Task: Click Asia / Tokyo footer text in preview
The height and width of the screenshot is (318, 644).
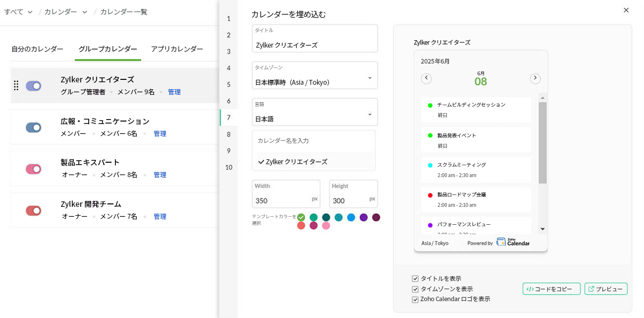Action: 435,243
